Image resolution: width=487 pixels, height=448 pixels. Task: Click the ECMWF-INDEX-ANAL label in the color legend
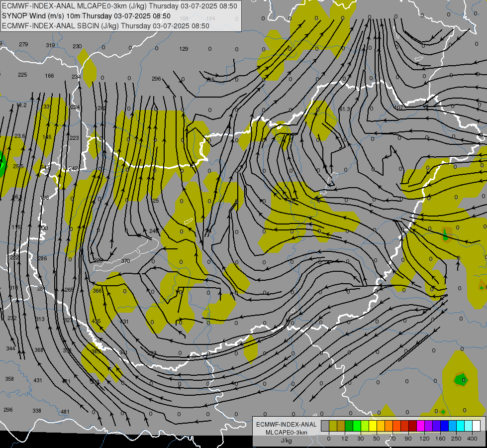286,425
